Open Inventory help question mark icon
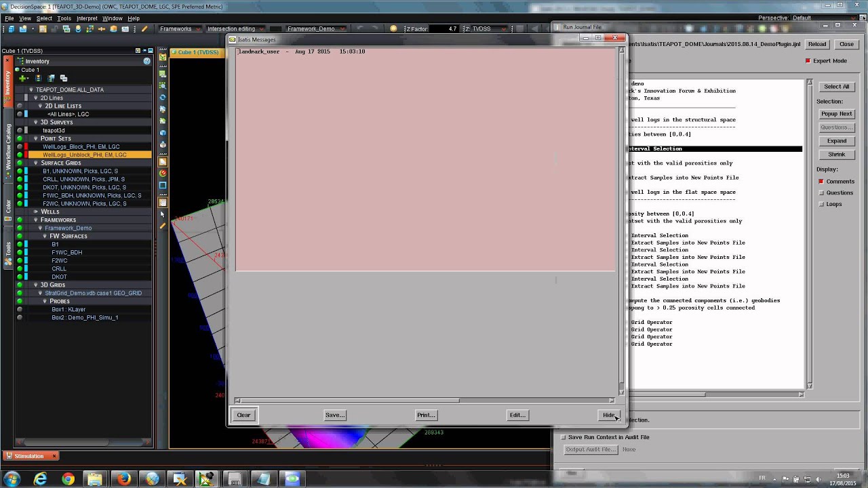Image resolution: width=868 pixels, height=488 pixels. (x=147, y=61)
